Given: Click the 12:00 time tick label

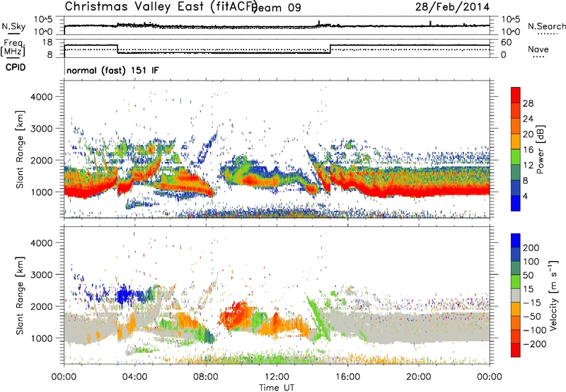Looking at the screenshot, I should 277,377.
